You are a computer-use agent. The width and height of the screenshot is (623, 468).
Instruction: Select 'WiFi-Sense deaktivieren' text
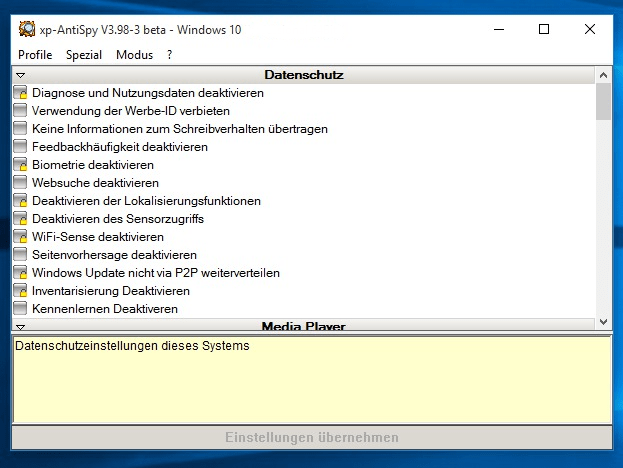98,237
